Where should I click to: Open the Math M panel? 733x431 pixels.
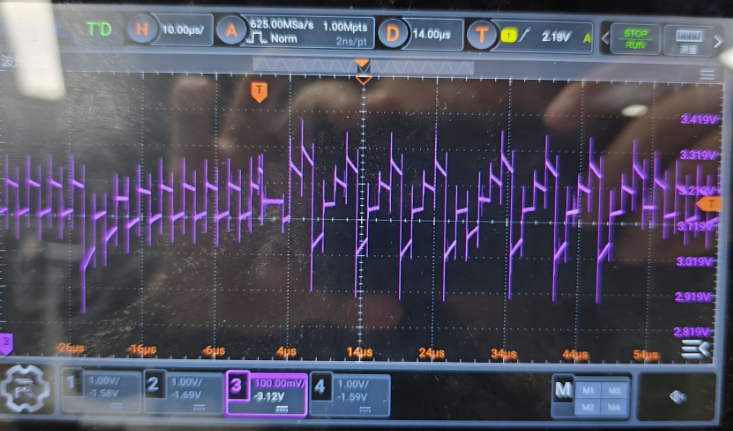click(564, 390)
